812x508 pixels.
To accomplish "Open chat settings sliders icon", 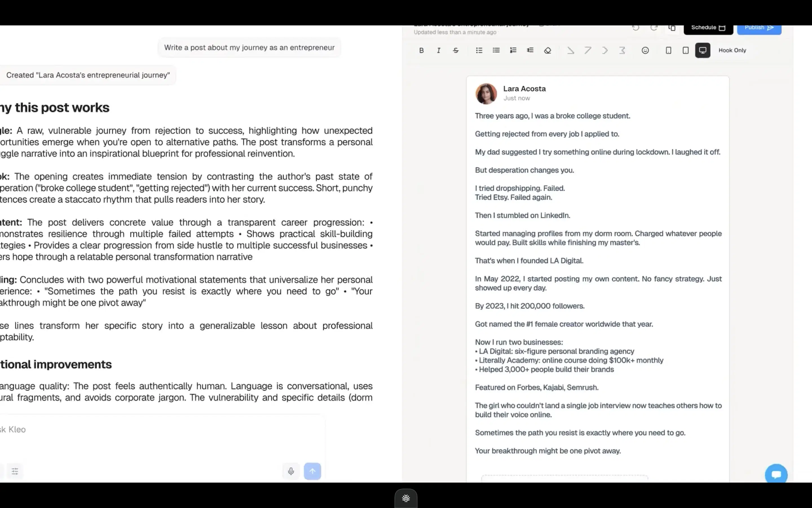I will (15, 471).
